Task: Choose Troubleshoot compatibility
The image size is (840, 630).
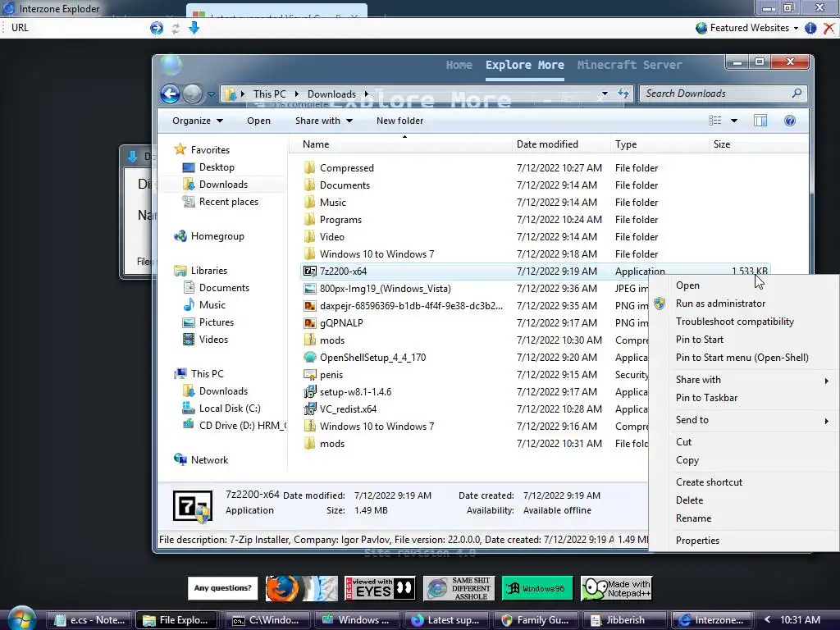Action: (x=743, y=322)
